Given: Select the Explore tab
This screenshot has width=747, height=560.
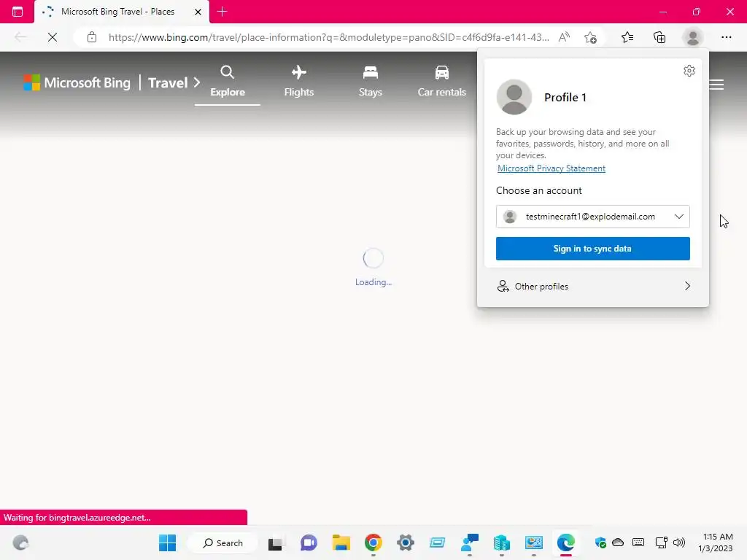Looking at the screenshot, I should (x=228, y=82).
